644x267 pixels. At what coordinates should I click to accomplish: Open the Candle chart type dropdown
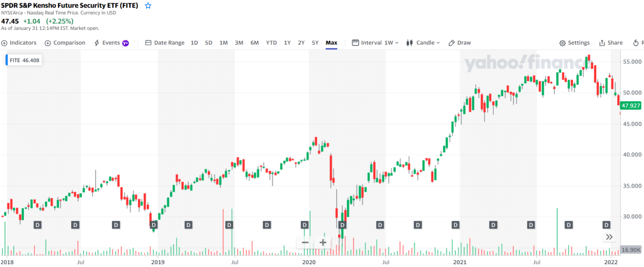[423, 42]
